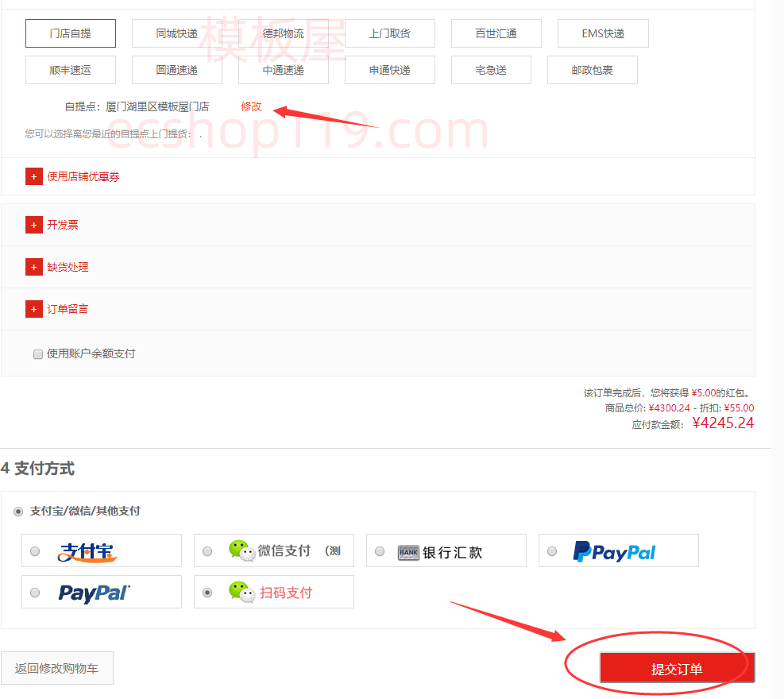
Task: Expand 使用店铺优惠券 with plus icon
Action: (x=34, y=176)
